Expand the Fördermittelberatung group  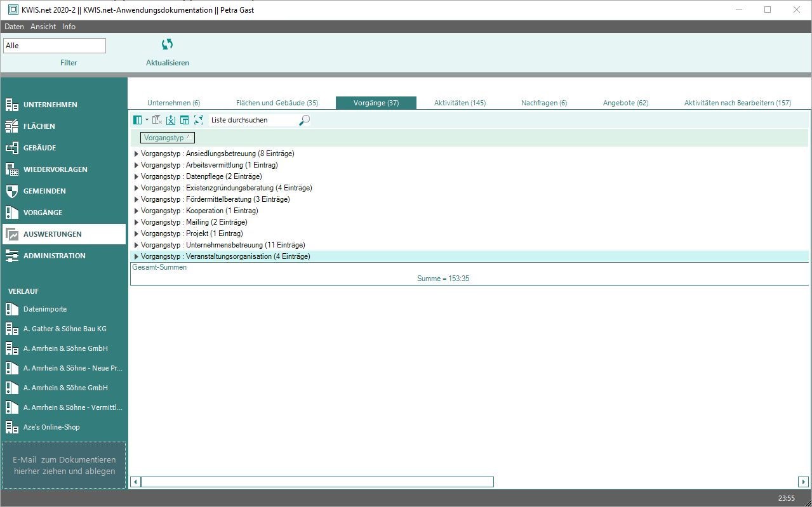tap(136, 199)
